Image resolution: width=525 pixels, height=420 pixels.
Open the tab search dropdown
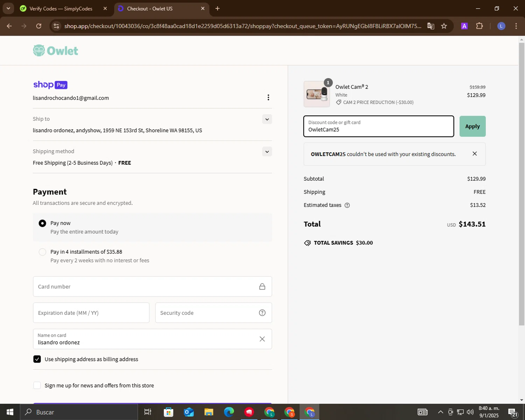8,8
